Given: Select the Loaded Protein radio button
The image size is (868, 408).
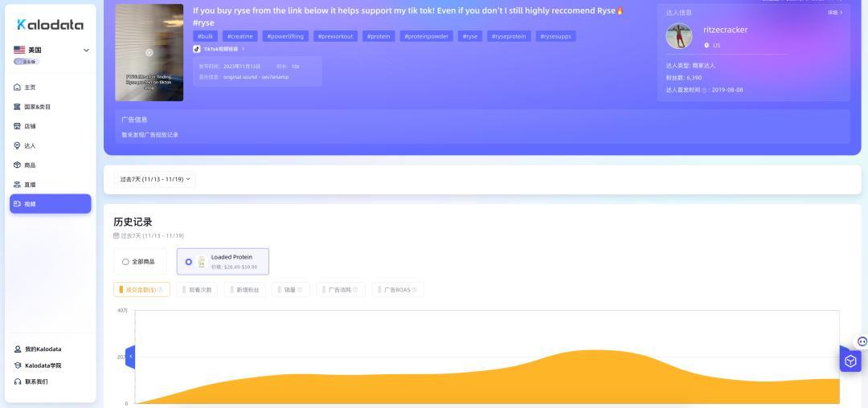Looking at the screenshot, I should click(x=189, y=262).
